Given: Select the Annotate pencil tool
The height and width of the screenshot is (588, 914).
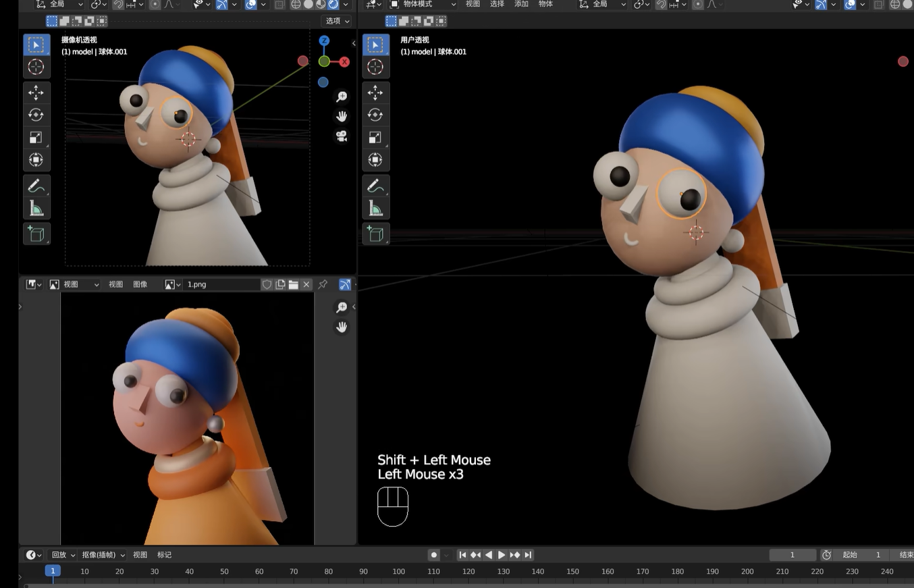Looking at the screenshot, I should 37,186.
